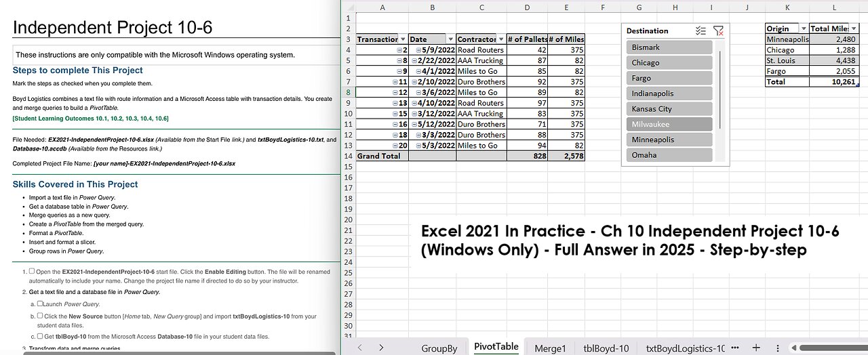Show more sheet tabs via the ellipsis

(x=736, y=348)
